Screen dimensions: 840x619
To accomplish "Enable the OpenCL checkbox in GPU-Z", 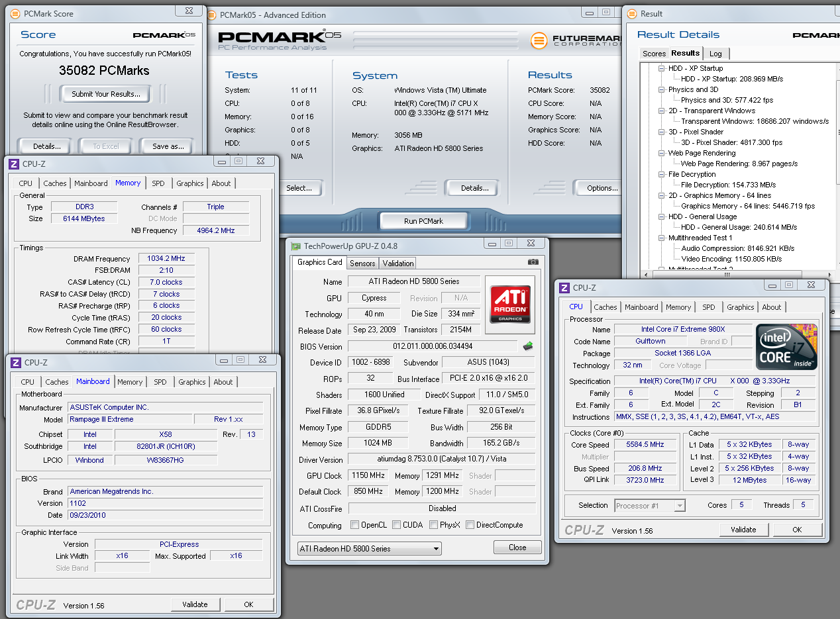I will click(355, 525).
